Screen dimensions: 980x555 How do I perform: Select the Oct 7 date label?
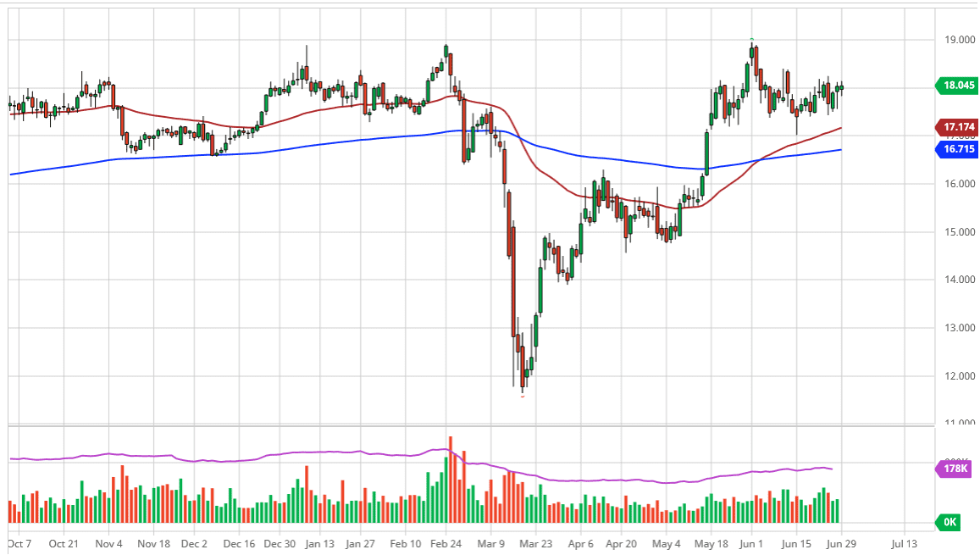pyautogui.click(x=19, y=543)
